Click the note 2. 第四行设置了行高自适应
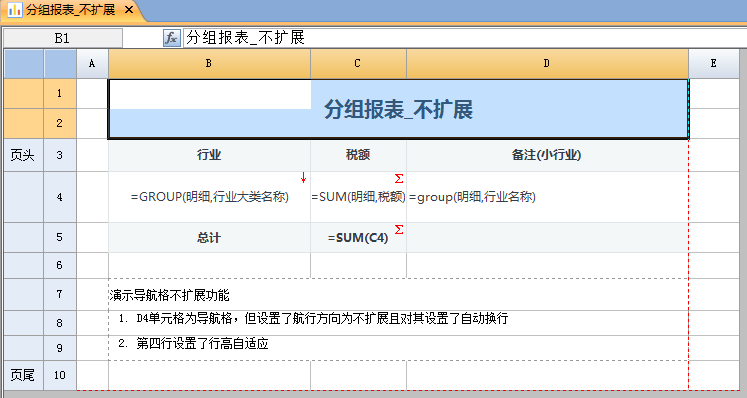The height and width of the screenshot is (398, 747). [x=193, y=343]
